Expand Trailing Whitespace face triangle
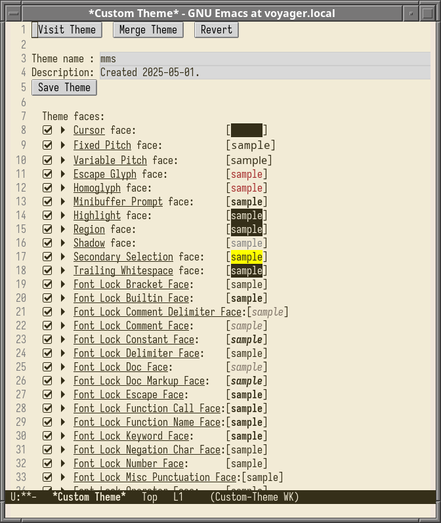441x523 pixels. 63,271
